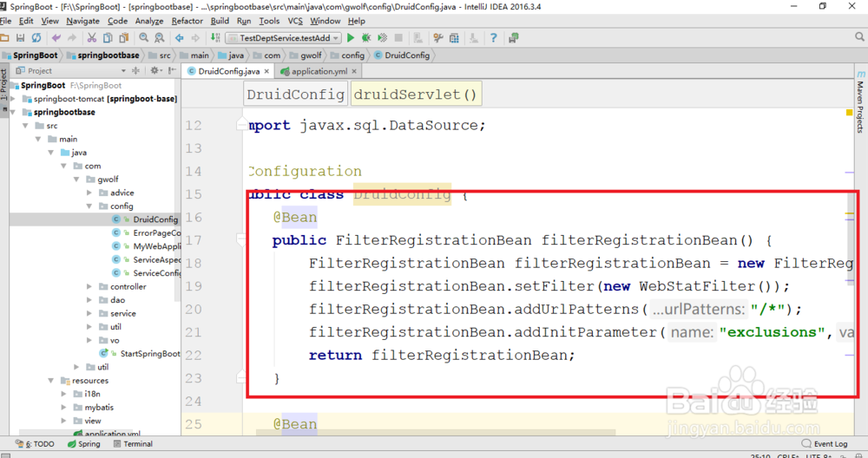The width and height of the screenshot is (868, 458).
Task: Collapse the springbootbase module node
Action: click(13, 112)
